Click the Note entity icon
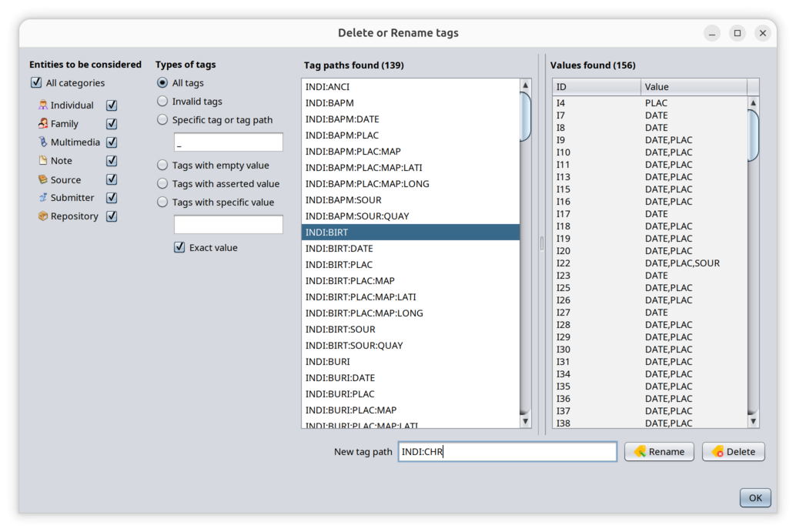The width and height of the screenshot is (796, 532). click(43, 161)
